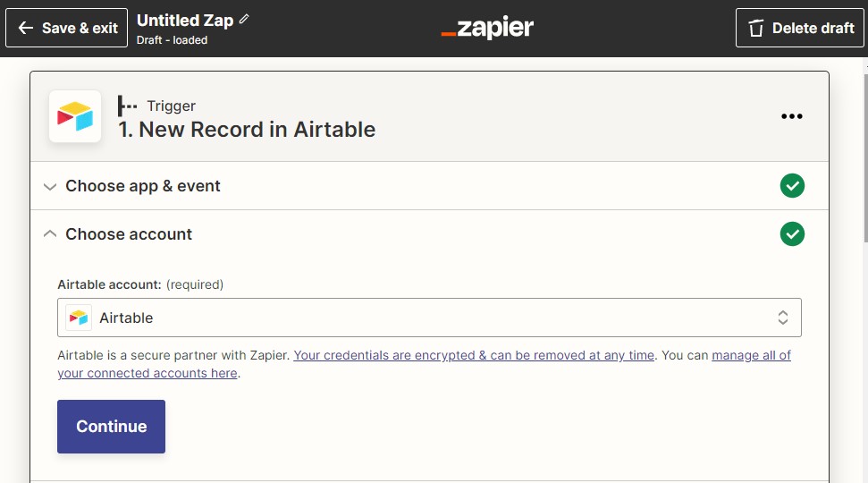Open the Airtable account dropdown arrows

tap(783, 318)
